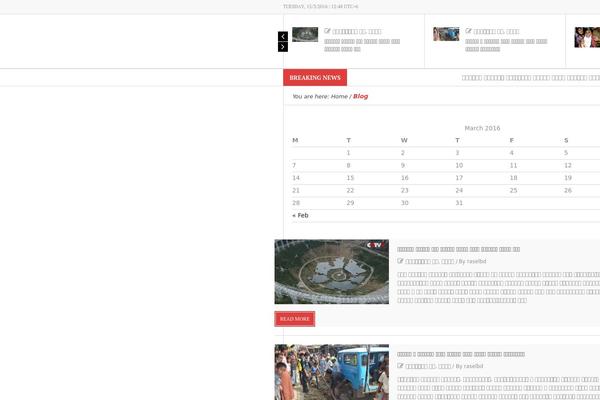Open the crowd scene carousel thumbnail
Viewport: 600px width, 400px height.
[x=446, y=34]
